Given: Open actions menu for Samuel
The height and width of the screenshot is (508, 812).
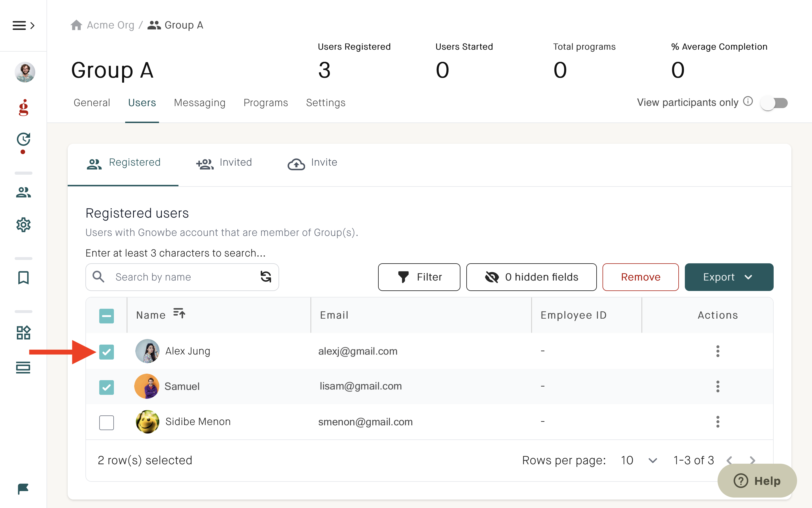Looking at the screenshot, I should 718,386.
